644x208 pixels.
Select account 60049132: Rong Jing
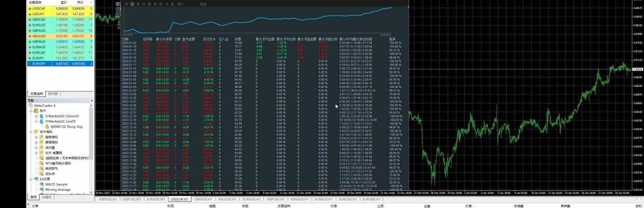coord(63,126)
